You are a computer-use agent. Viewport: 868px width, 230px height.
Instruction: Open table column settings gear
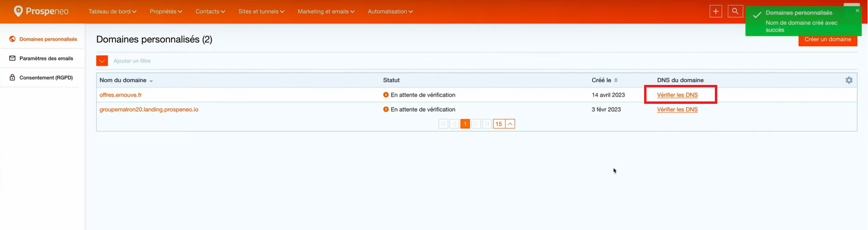coord(849,80)
